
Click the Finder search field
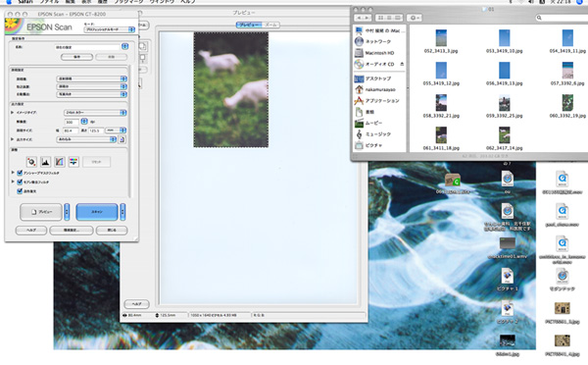(x=562, y=18)
